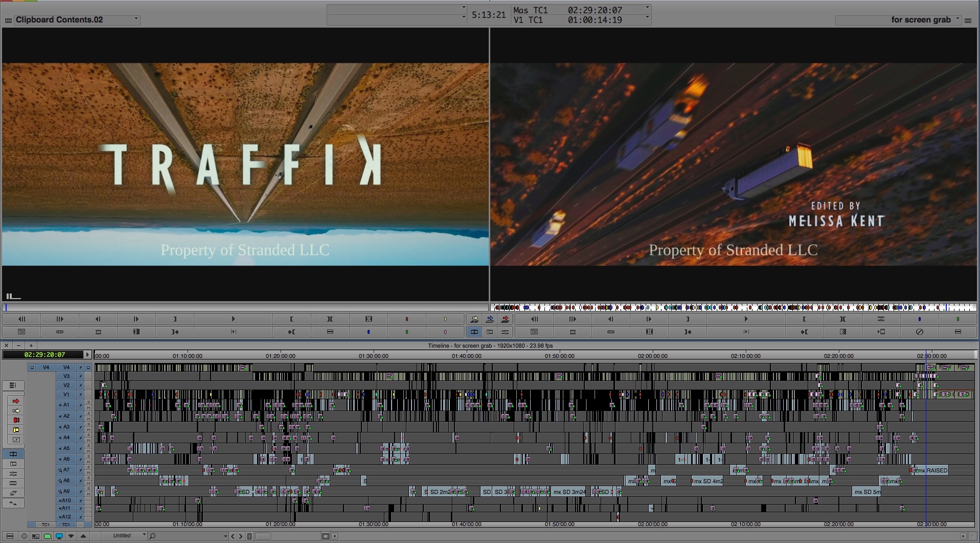Viewport: 980px width, 543px height.
Task: Step back one frame in the source monitor
Action: pos(98,319)
